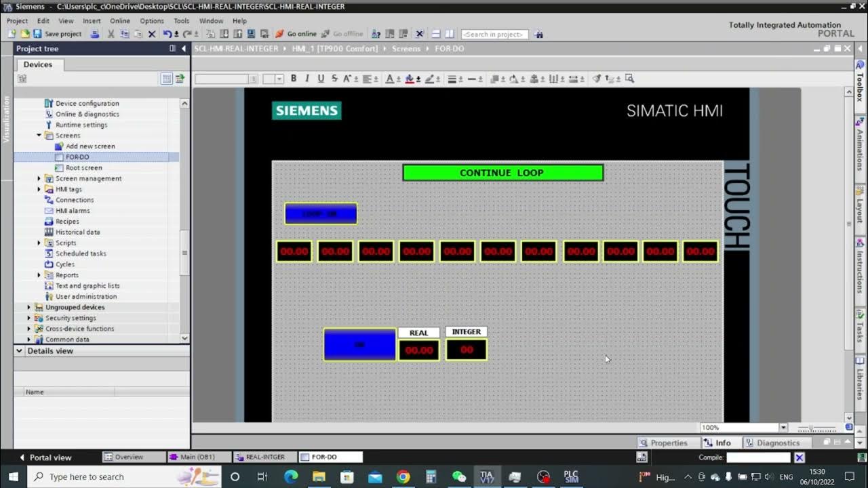Click the line width icon

pos(453,79)
